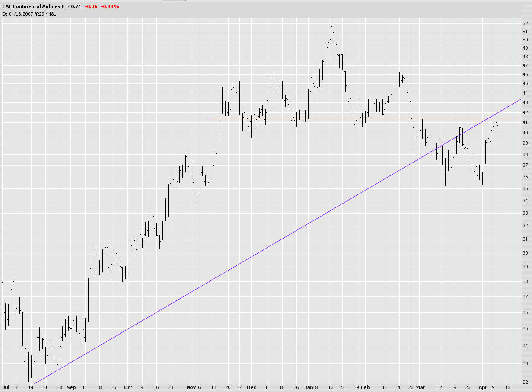Click the Sep label on the date axis
Image resolution: width=532 pixels, height=392 pixels.
[x=71, y=387]
